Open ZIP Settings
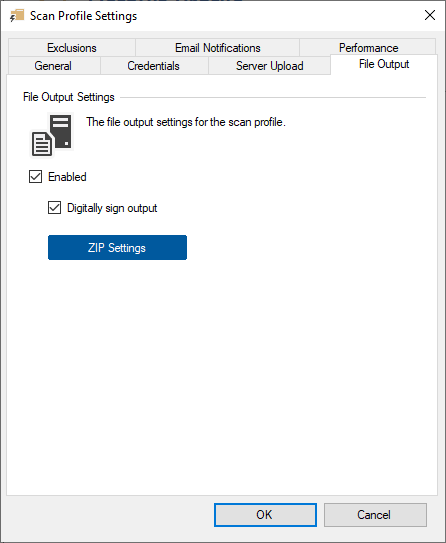 [117, 248]
